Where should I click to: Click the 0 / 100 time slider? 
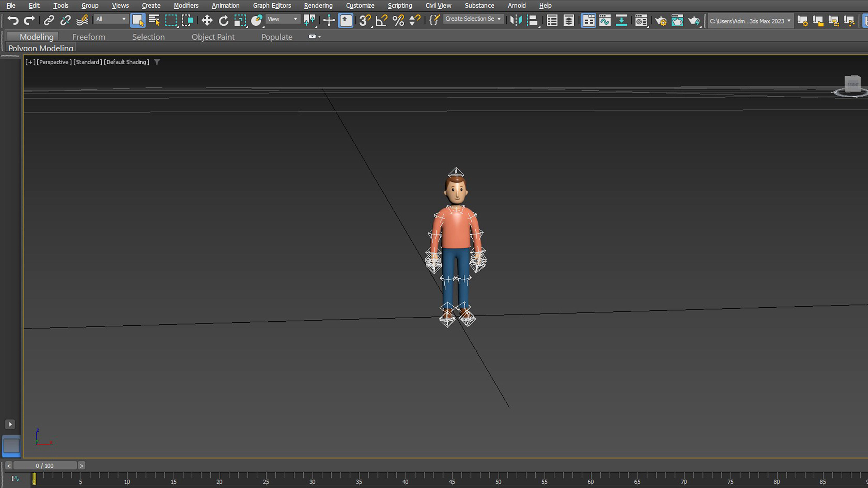coord(45,465)
